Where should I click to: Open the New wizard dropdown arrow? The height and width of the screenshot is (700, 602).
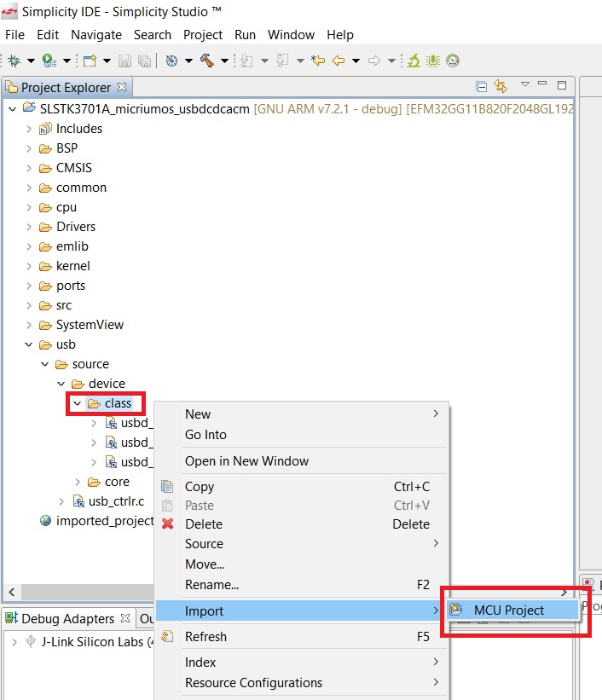click(107, 61)
